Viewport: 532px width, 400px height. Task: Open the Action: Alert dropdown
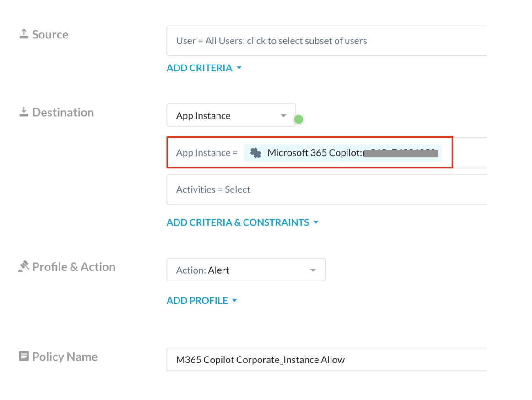click(x=246, y=270)
